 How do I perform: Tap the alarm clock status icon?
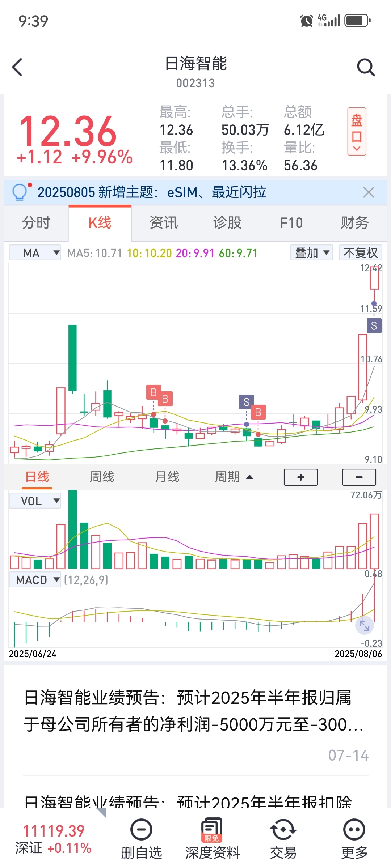(307, 21)
